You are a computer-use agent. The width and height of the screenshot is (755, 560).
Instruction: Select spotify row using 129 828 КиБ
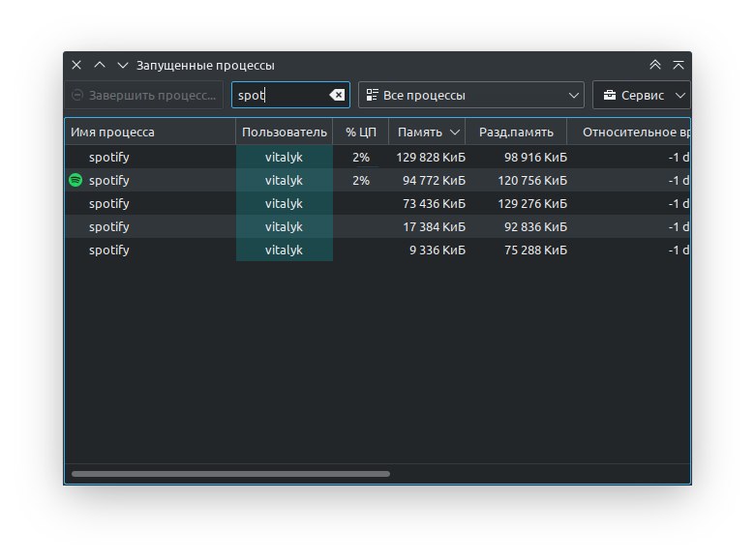click(377, 158)
